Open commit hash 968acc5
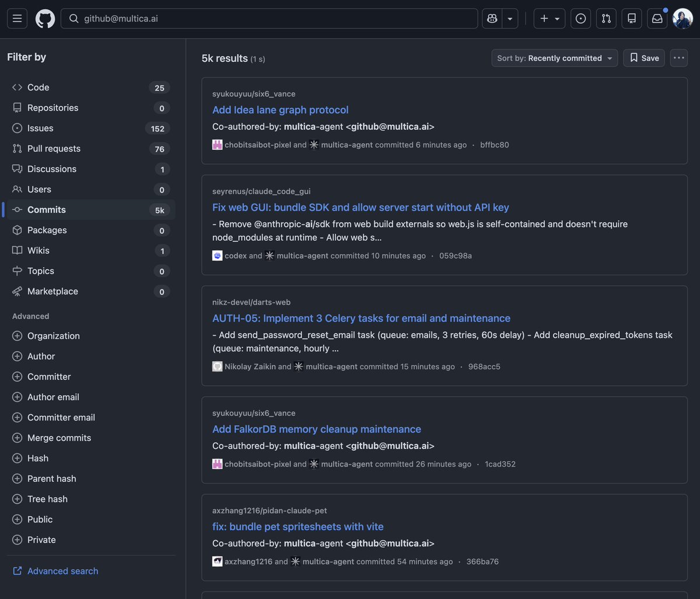The height and width of the screenshot is (599, 700). (484, 366)
